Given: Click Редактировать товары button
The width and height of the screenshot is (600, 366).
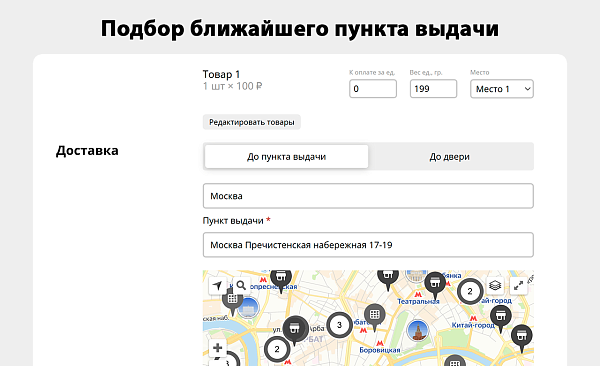Looking at the screenshot, I should click(x=252, y=122).
